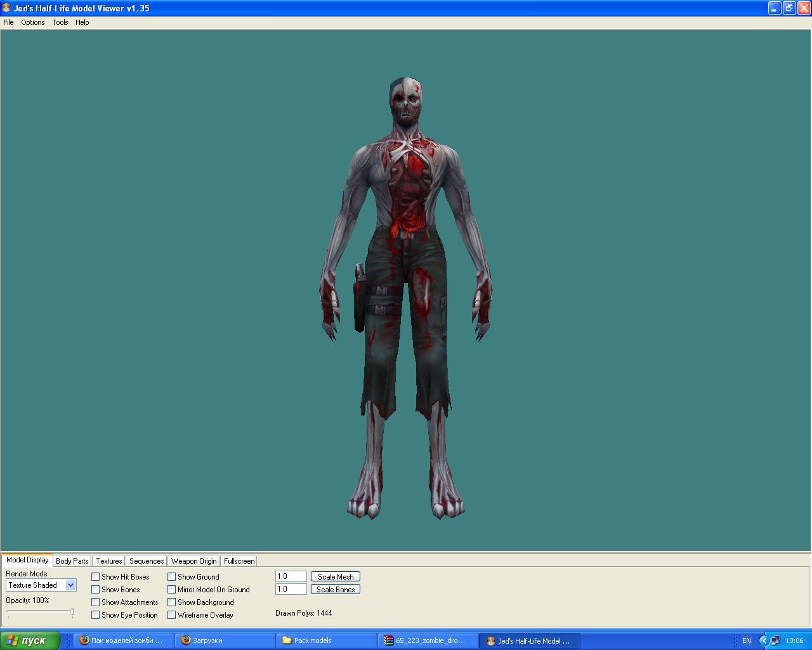812x650 pixels.
Task: Select the Model Display tab
Action: [27, 560]
